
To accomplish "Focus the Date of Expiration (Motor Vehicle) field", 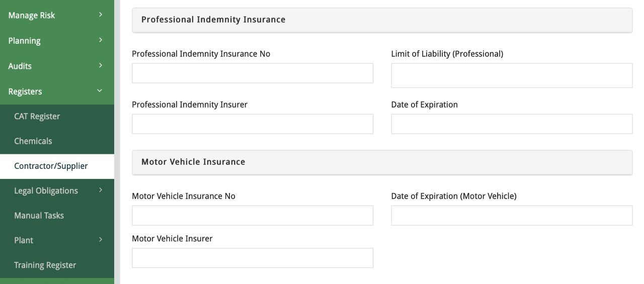I will [512, 216].
